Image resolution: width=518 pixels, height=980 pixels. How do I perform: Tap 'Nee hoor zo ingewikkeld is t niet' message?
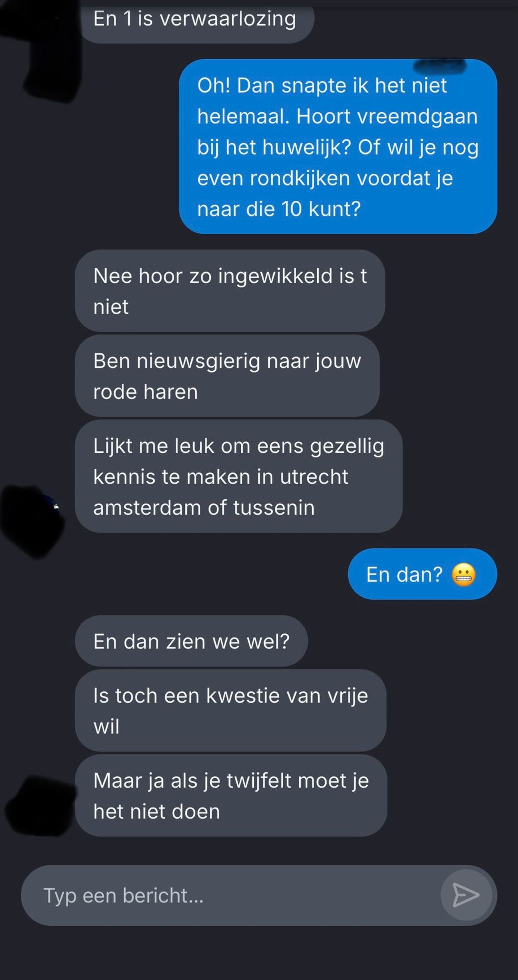[x=230, y=291]
